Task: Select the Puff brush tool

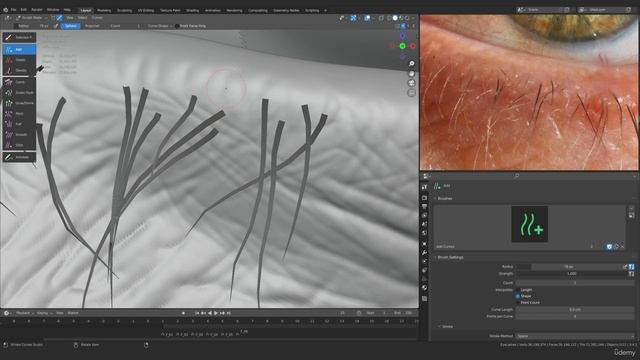Action: pos(19,124)
